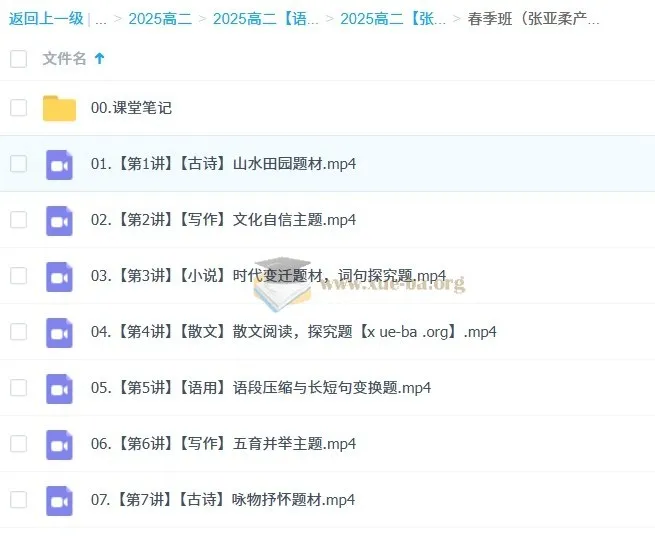This screenshot has height=536, width=655.
Task: Go to 2025高二 breadcrumb
Action: [160, 19]
